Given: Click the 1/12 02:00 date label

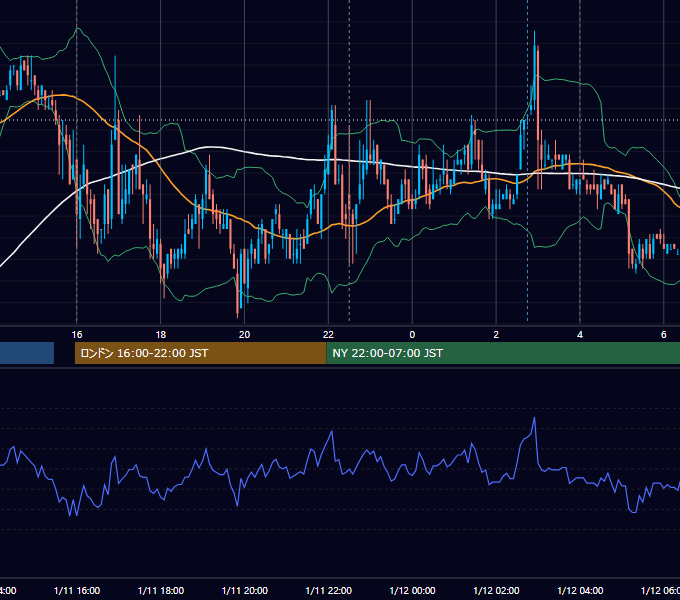Looking at the screenshot, I should click(x=496, y=590).
